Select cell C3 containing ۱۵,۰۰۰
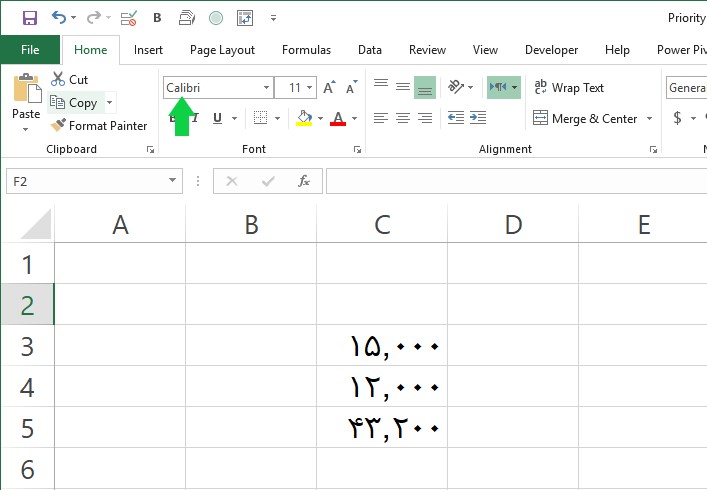 pyautogui.click(x=382, y=345)
